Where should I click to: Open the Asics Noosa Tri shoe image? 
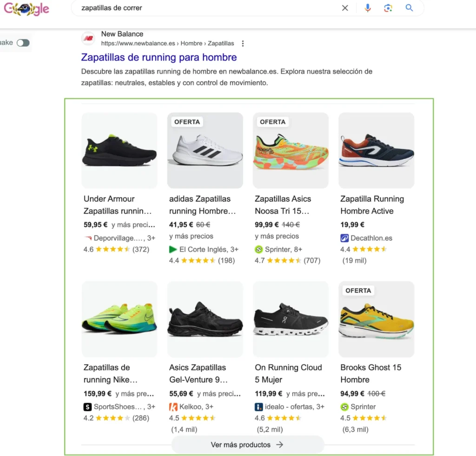pos(291,150)
